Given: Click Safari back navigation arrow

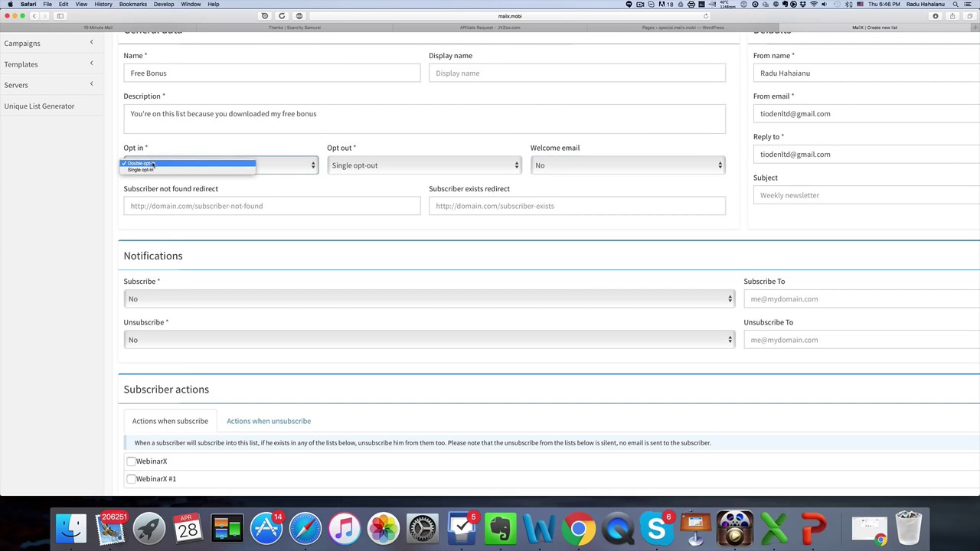Looking at the screenshot, I should pyautogui.click(x=34, y=16).
